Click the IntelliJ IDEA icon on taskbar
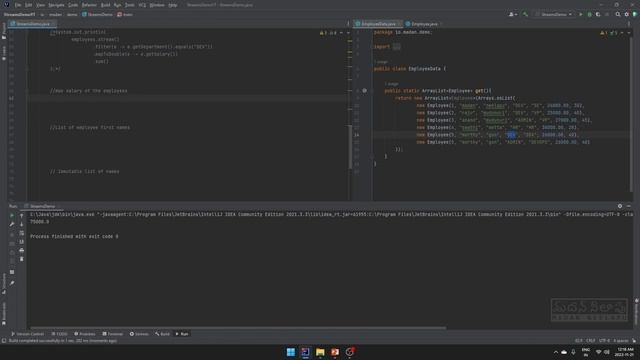640x360 pixels. coord(305,352)
